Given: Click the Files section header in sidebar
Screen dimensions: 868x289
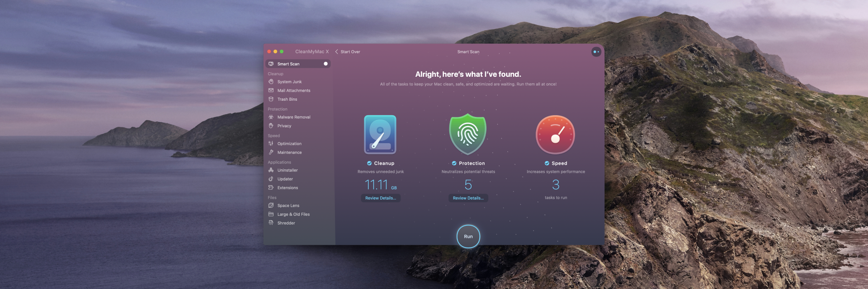Looking at the screenshot, I should coord(272,197).
